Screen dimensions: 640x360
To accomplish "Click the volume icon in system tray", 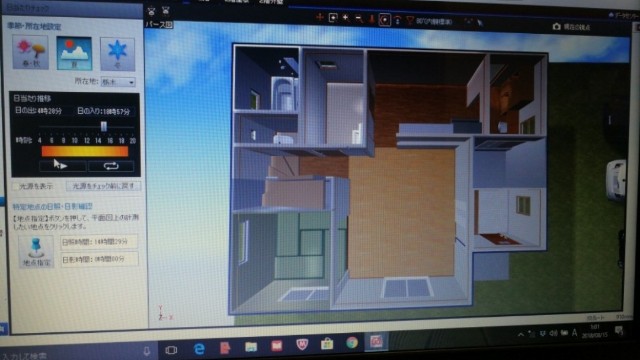I will pyautogui.click(x=553, y=334).
